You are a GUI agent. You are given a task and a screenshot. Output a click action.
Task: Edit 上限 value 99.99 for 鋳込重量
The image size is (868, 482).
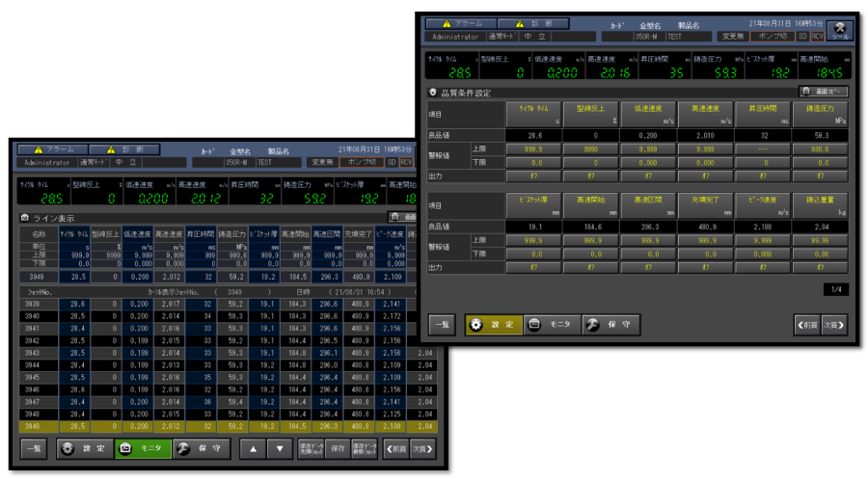coord(821,241)
